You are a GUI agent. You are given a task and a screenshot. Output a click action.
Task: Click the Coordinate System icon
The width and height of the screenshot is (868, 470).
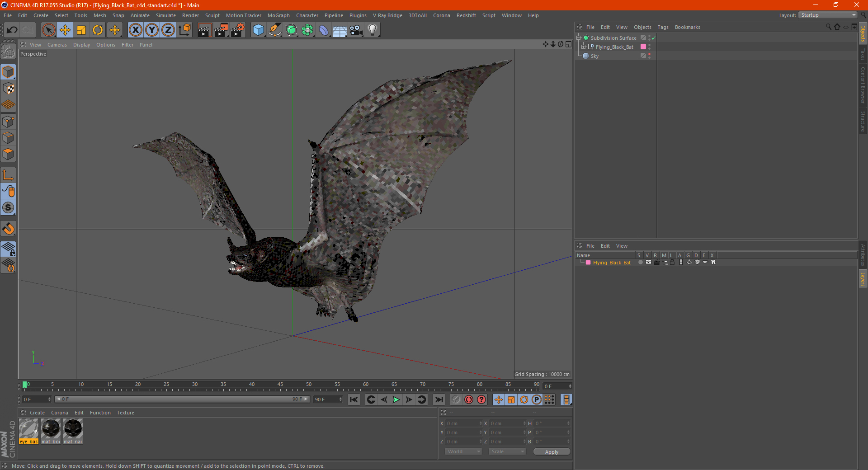click(x=184, y=30)
